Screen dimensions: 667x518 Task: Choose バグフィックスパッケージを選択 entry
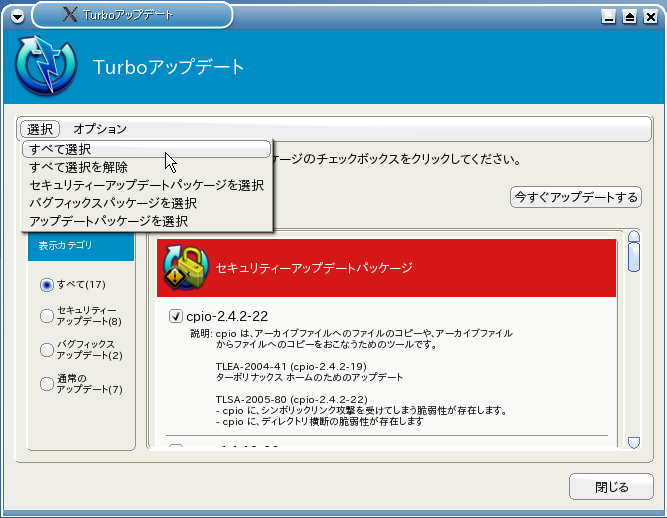[x=146, y=203]
